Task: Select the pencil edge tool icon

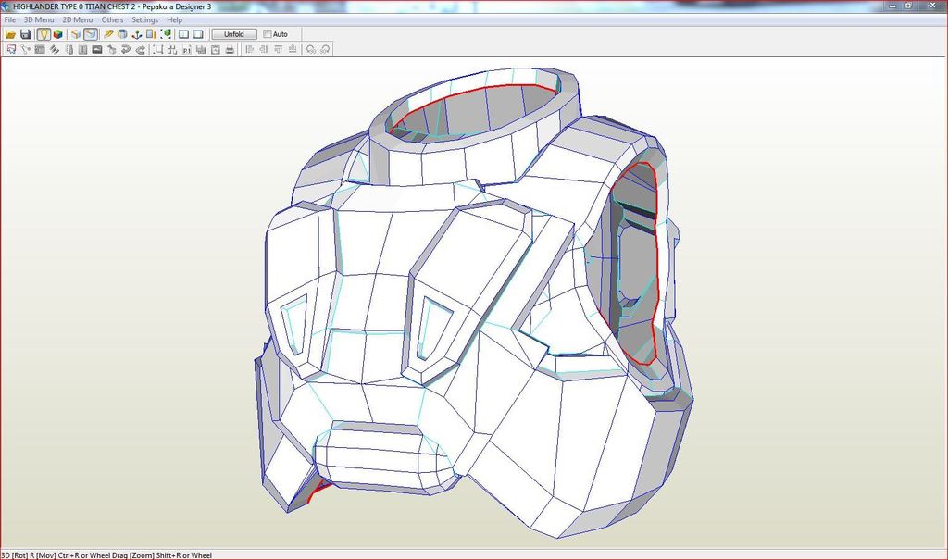Action: 108,34
